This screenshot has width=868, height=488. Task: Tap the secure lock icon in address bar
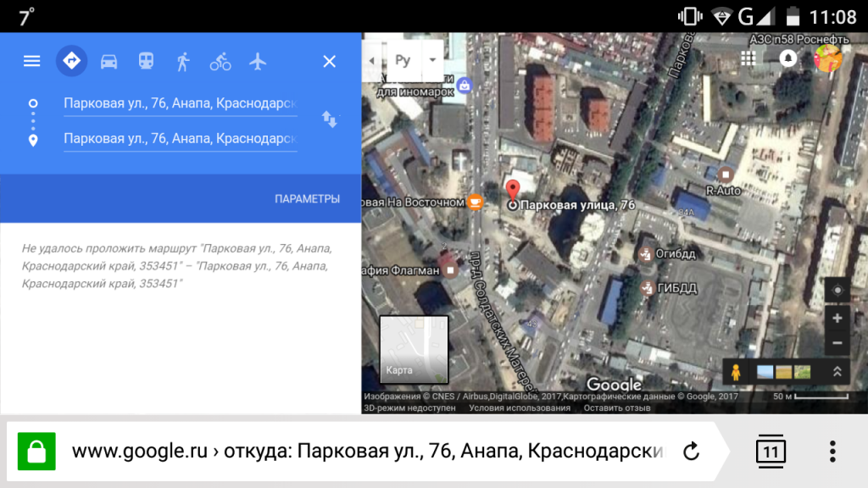36,452
